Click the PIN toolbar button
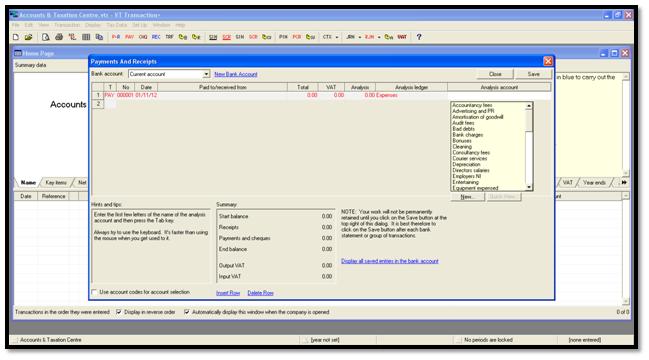The width and height of the screenshot is (649, 360). [x=284, y=37]
